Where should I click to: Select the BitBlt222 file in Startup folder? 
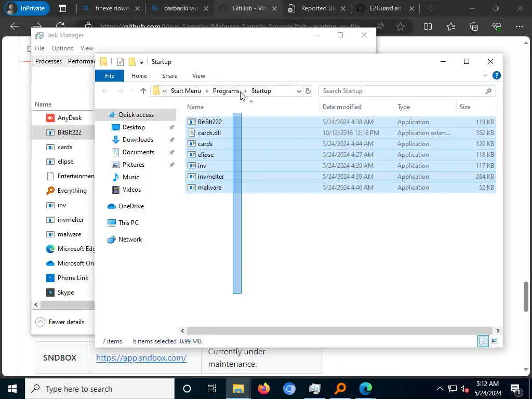(210, 122)
